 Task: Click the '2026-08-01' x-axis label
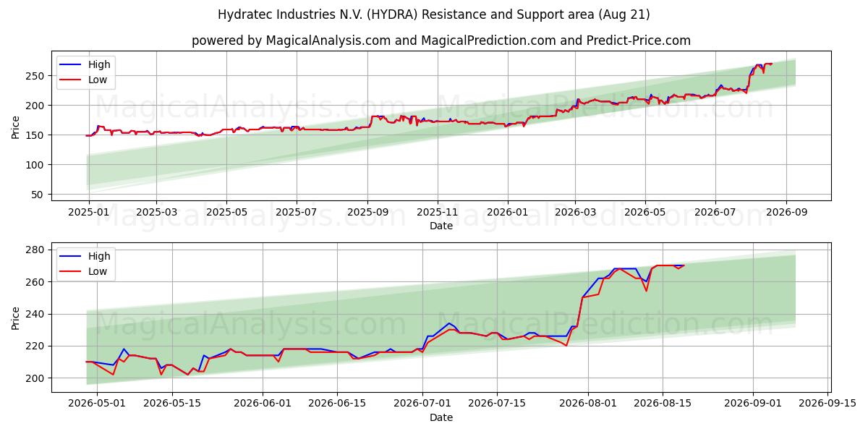click(x=587, y=404)
